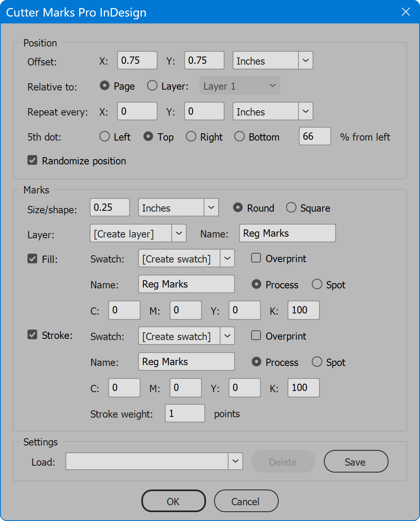The image size is (420, 521).
Task: Select the Layer radio button under Relative to
Action: (152, 86)
